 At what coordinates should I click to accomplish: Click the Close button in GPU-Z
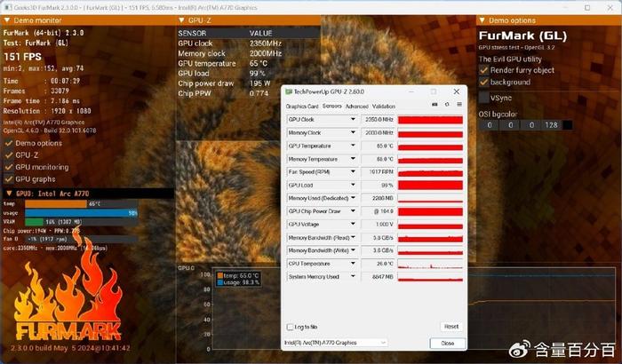pos(448,344)
